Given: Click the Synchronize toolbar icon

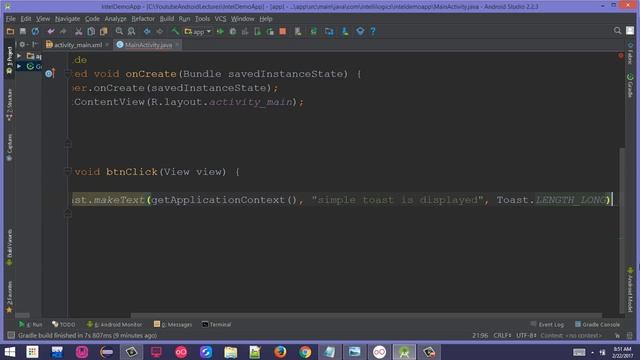Looking at the screenshot, I should pos(36,31).
